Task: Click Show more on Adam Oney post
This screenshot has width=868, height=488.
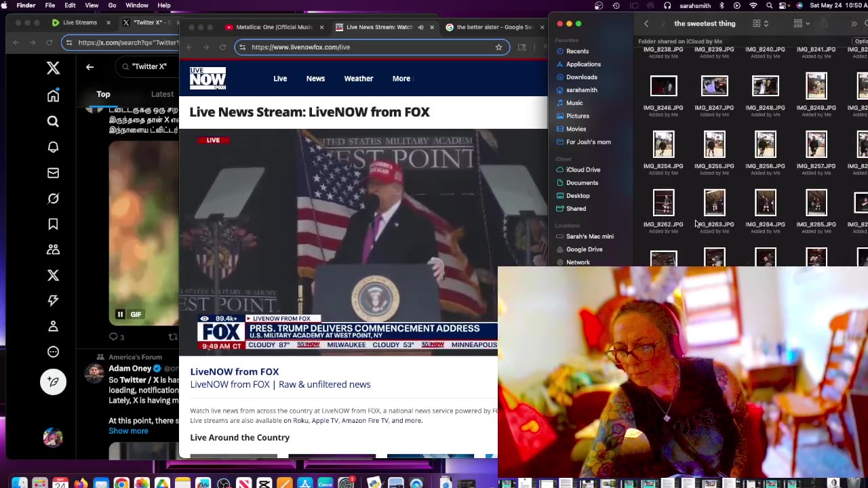Action: click(128, 431)
